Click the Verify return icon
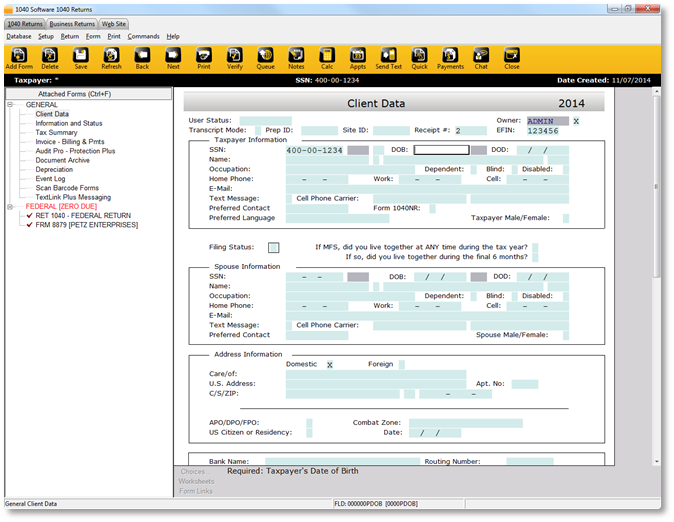 click(x=234, y=59)
